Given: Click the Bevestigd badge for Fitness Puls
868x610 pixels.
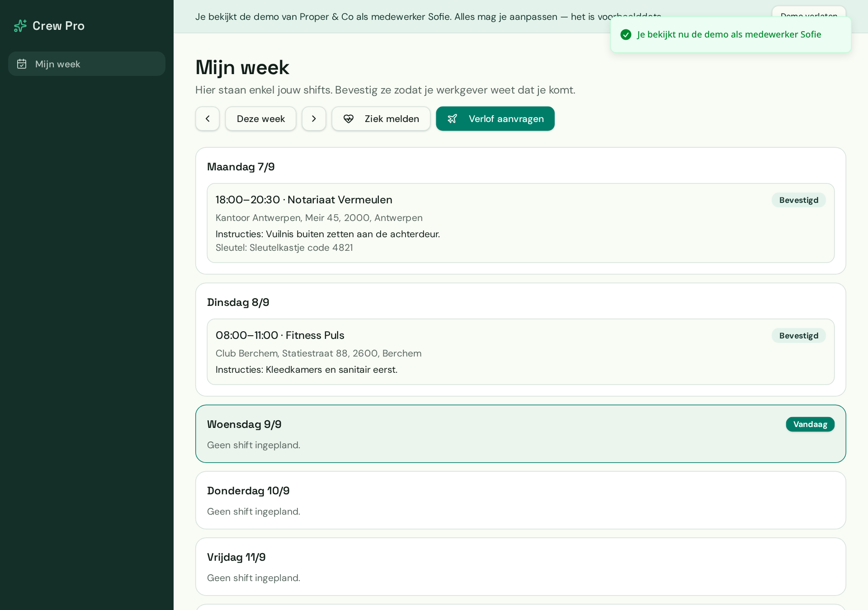Looking at the screenshot, I should point(798,336).
